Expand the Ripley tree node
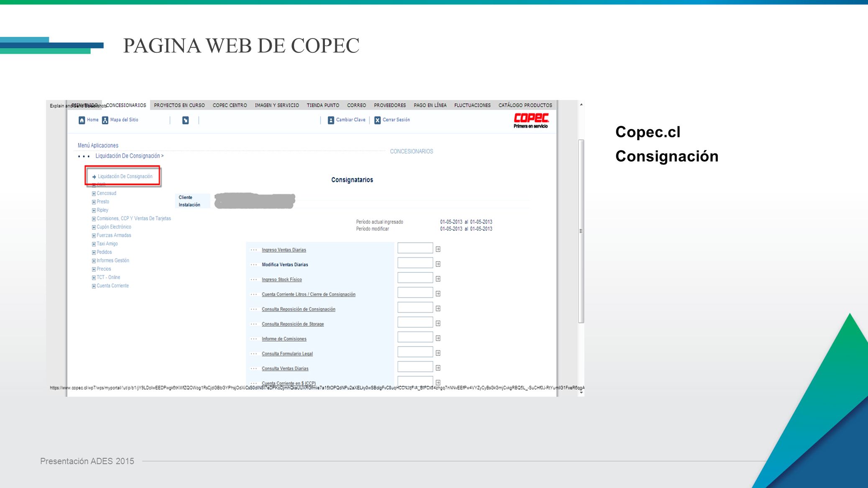Viewport: 868px width, 488px height. pos(94,211)
